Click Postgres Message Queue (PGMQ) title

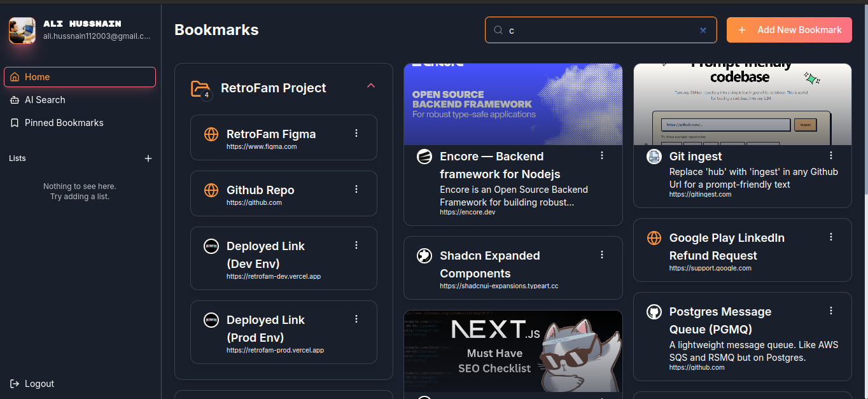tap(720, 321)
